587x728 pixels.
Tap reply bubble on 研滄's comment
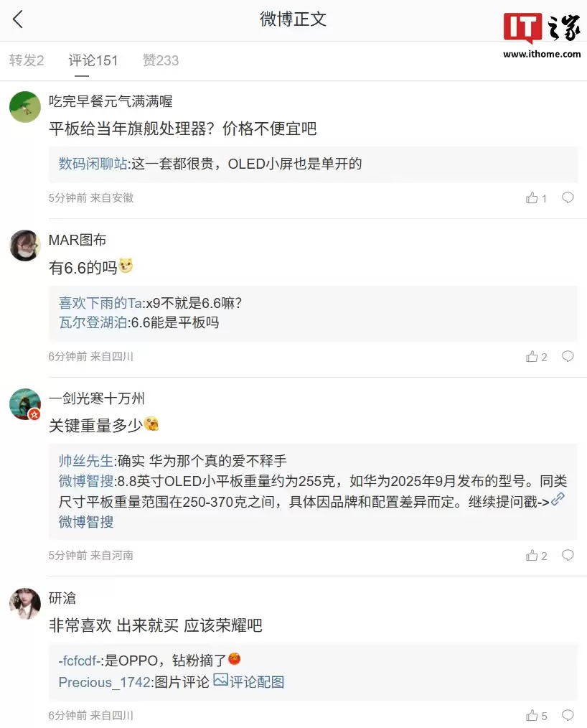(568, 715)
